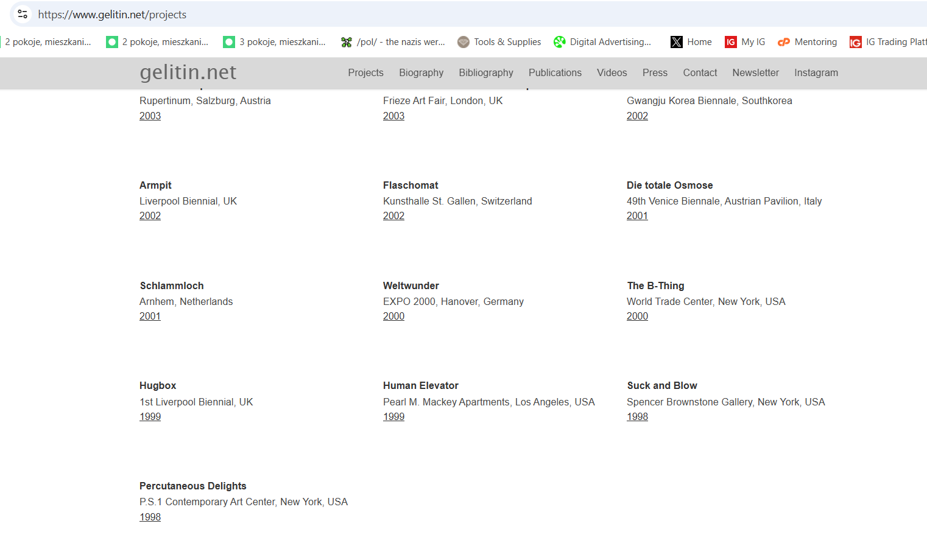Select text 'World Trade Center, New York, USA'
This screenshot has height=560, width=927.
[706, 301]
